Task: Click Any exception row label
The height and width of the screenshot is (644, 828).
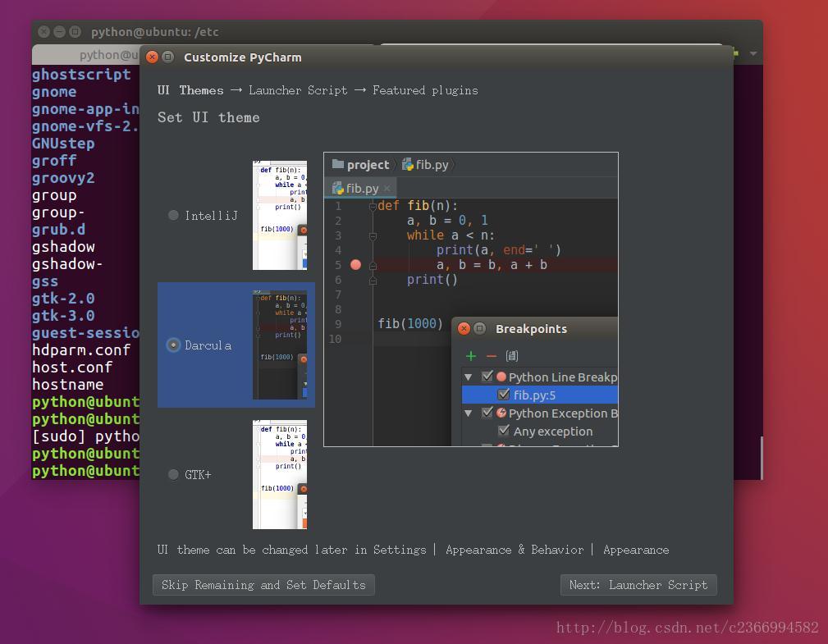Action: pos(553,432)
